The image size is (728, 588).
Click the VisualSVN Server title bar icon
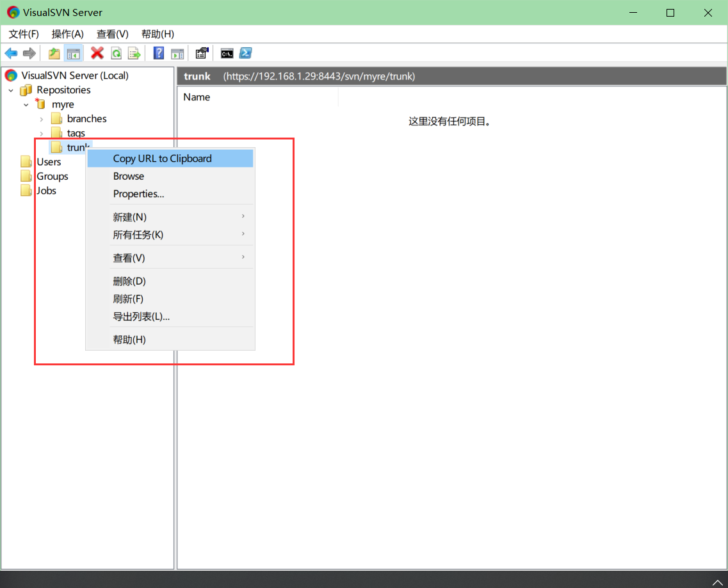[13, 13]
